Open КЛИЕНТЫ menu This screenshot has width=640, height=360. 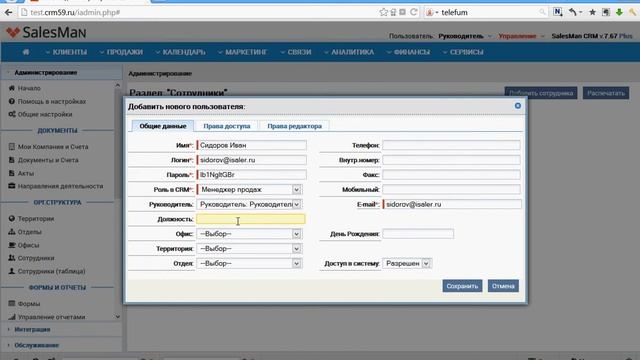point(66,52)
